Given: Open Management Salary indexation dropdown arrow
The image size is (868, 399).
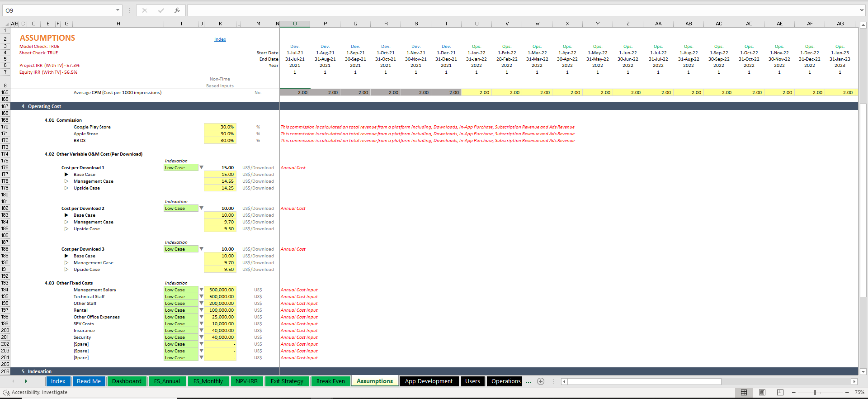Looking at the screenshot, I should tap(202, 290).
